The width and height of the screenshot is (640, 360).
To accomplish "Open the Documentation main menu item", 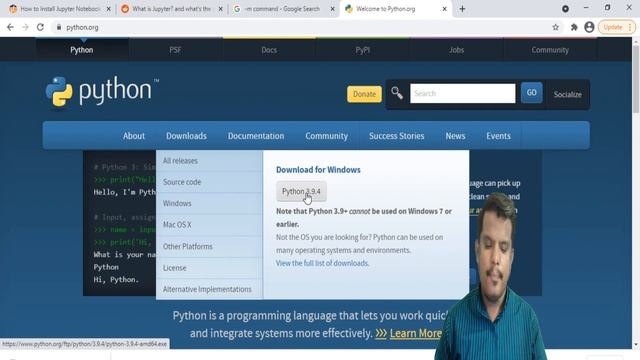I will pyautogui.click(x=256, y=136).
